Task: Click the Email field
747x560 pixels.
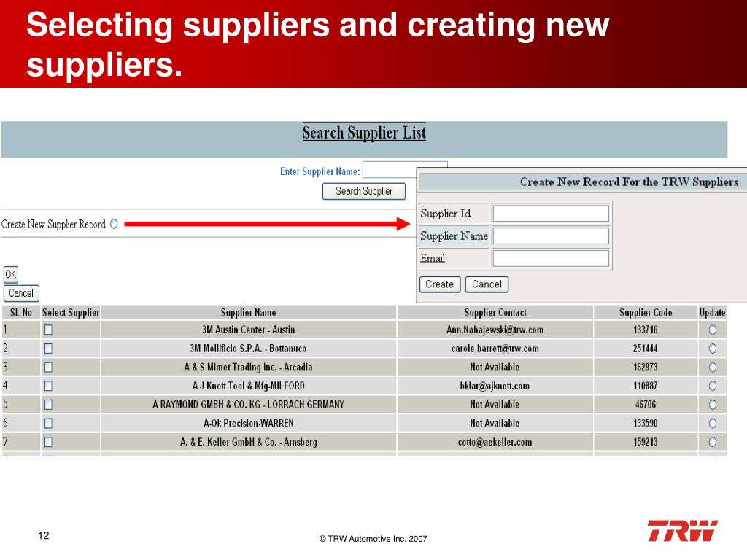Action: [551, 258]
